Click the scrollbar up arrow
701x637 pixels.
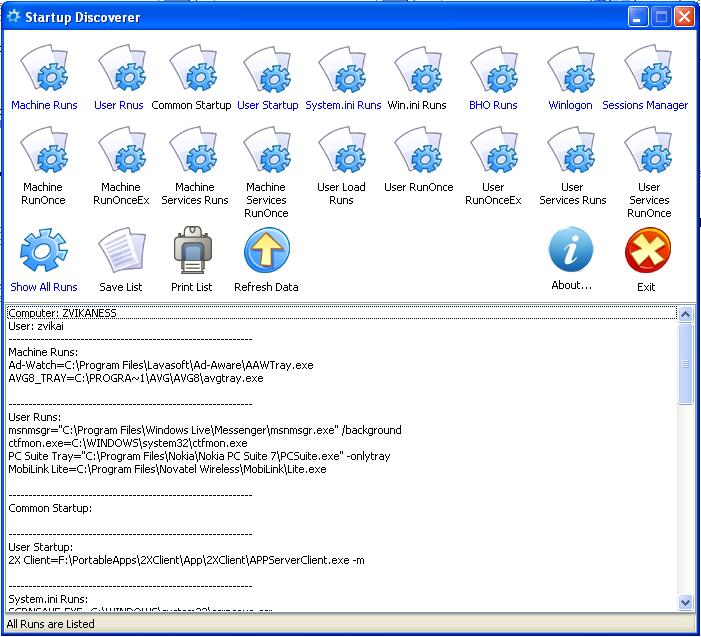point(685,314)
